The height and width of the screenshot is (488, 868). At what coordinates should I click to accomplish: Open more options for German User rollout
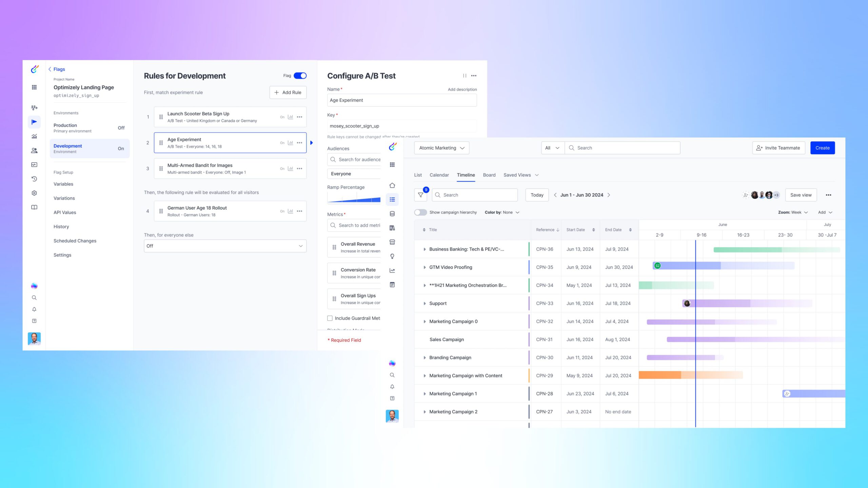(x=299, y=211)
